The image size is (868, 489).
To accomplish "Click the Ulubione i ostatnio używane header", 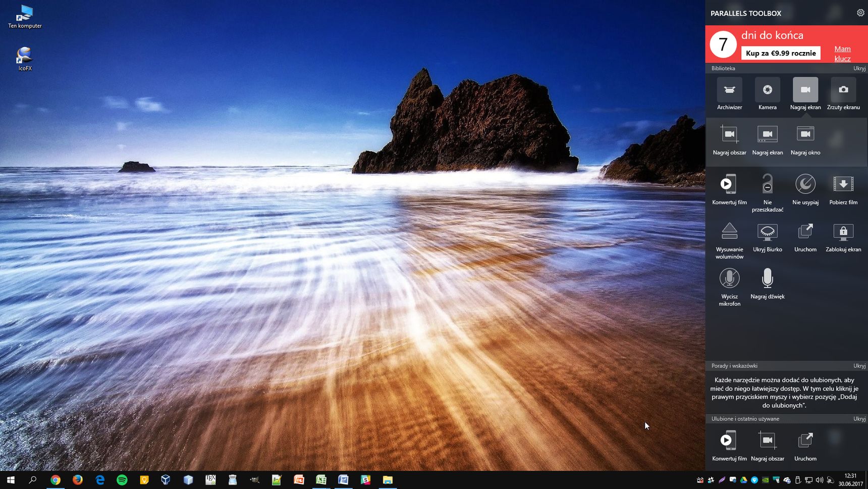I will (x=745, y=419).
